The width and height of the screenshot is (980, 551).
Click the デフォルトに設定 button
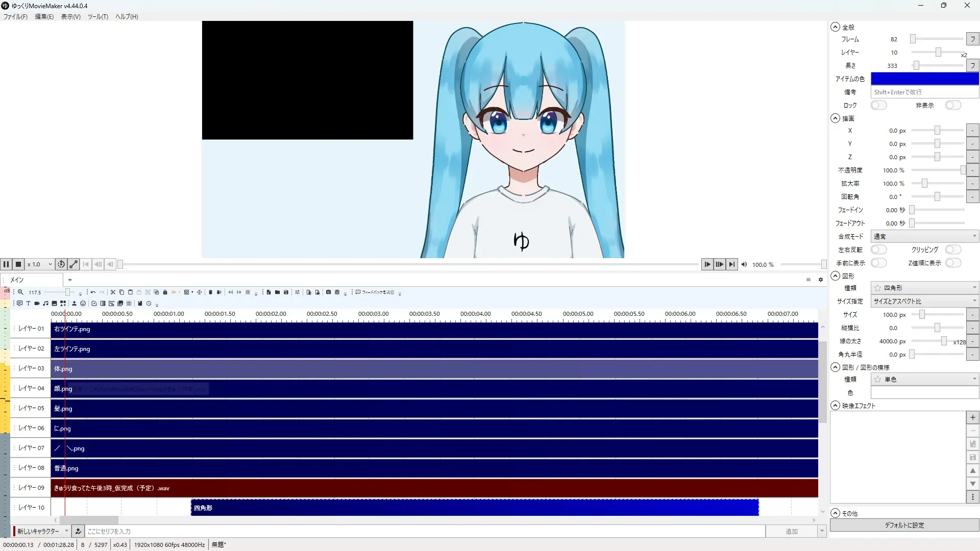tap(904, 525)
